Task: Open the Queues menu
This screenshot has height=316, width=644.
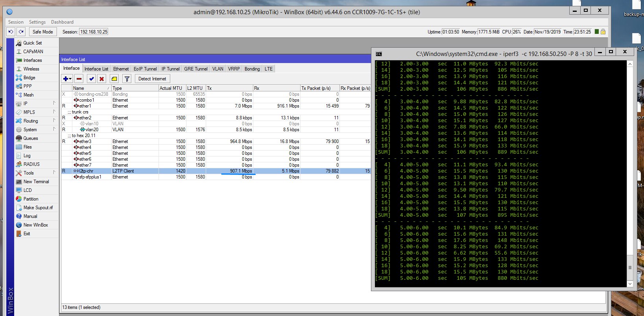Action: pos(30,138)
